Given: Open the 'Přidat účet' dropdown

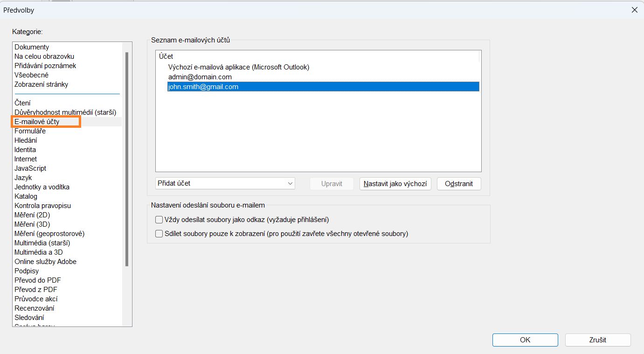Looking at the screenshot, I should [225, 184].
